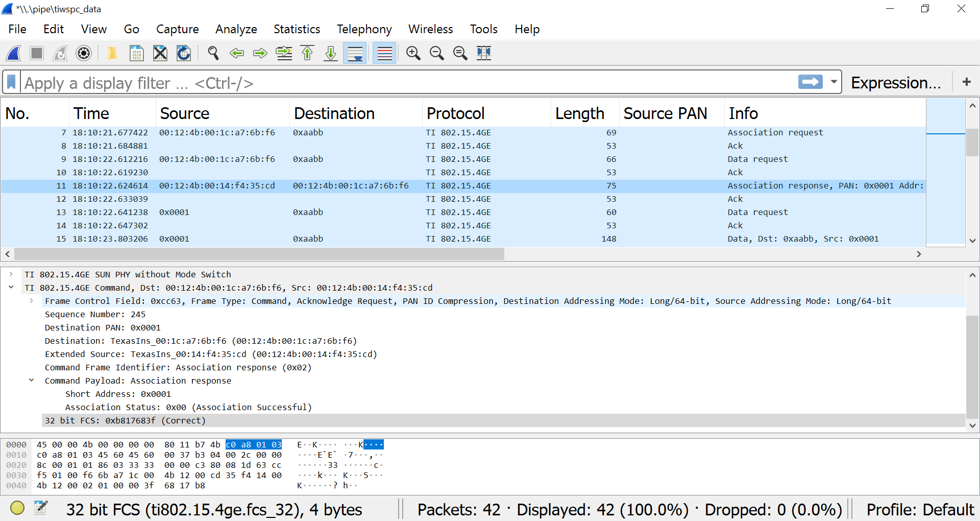
Task: Reload the capture file
Action: [184, 53]
